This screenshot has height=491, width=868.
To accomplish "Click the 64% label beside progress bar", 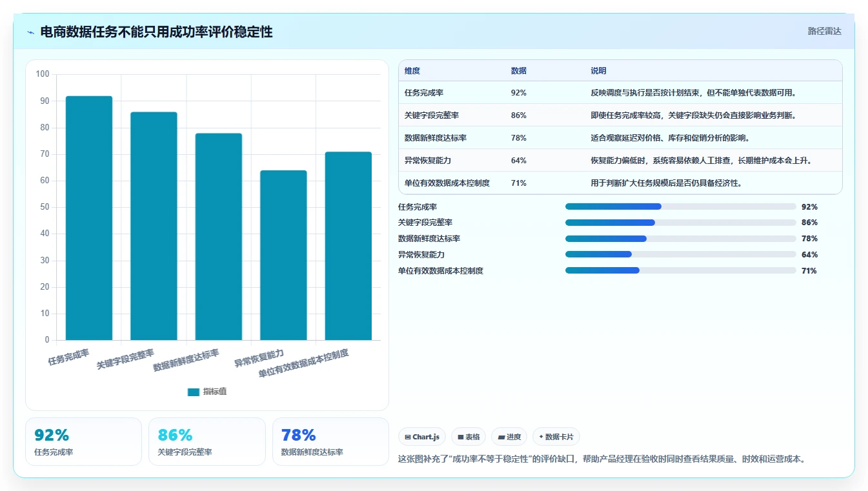I will (809, 255).
